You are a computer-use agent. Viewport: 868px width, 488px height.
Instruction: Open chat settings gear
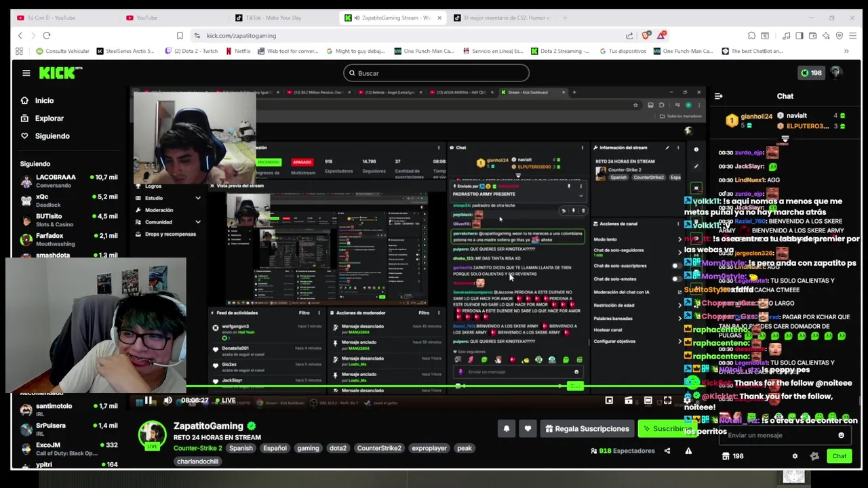[795, 456]
